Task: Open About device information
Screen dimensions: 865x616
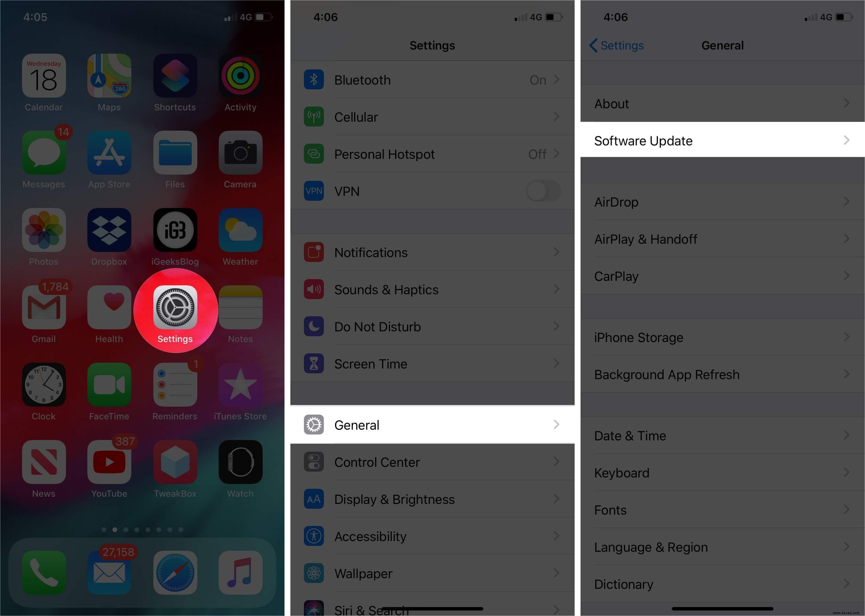Action: tap(722, 103)
